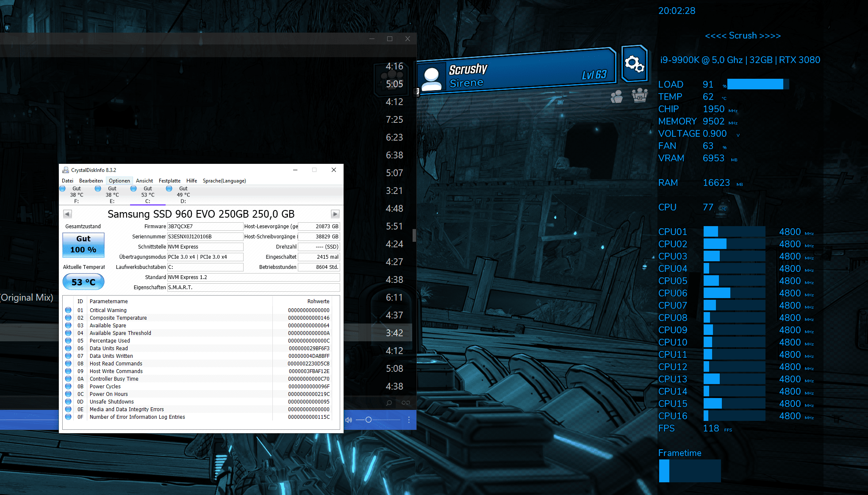Click the Host-Schreibvorgänge value 38829 GB
Screen dimensions: 868x495
point(319,237)
